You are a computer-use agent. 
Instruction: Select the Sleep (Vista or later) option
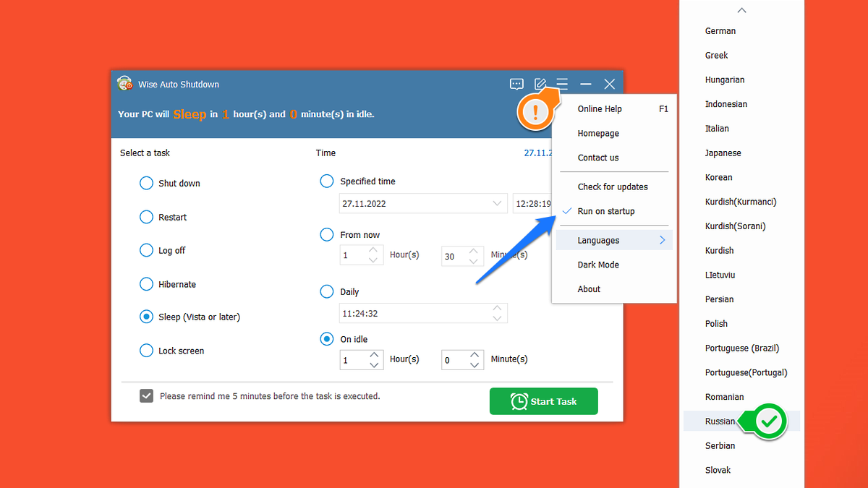(146, 317)
